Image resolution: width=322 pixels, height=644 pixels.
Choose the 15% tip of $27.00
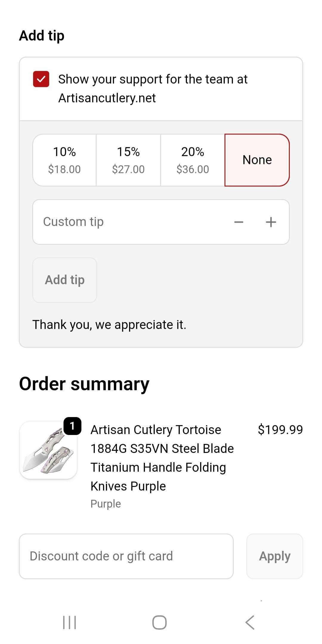tap(128, 160)
